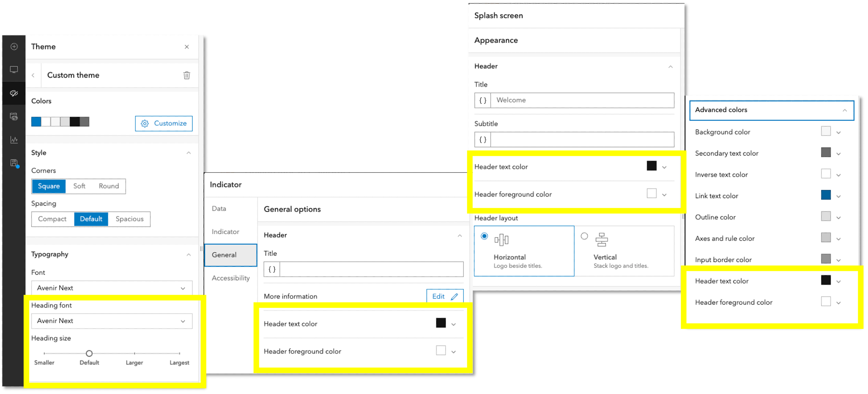This screenshot has width=868, height=394.
Task: Click Edit for More information
Action: pos(444,296)
